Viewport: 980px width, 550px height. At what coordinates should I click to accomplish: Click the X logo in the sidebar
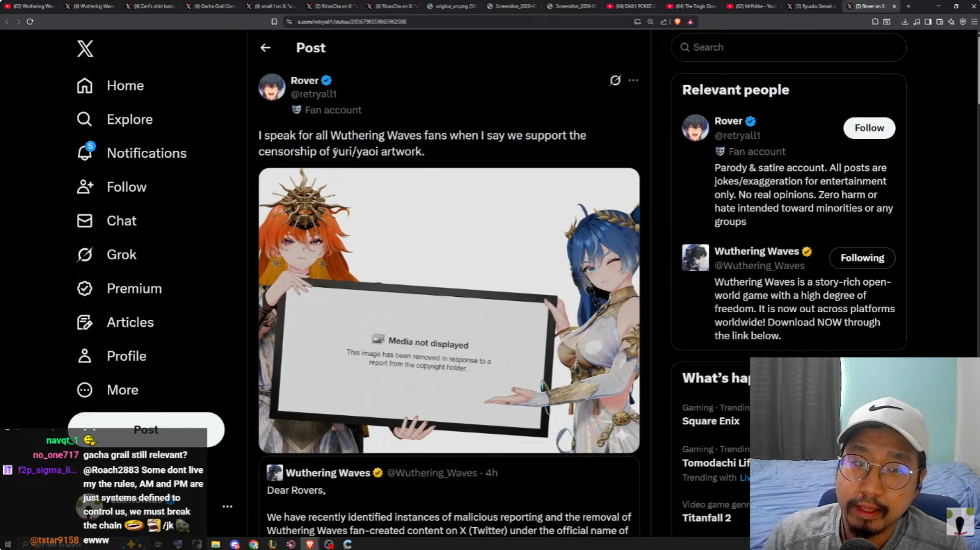click(85, 49)
